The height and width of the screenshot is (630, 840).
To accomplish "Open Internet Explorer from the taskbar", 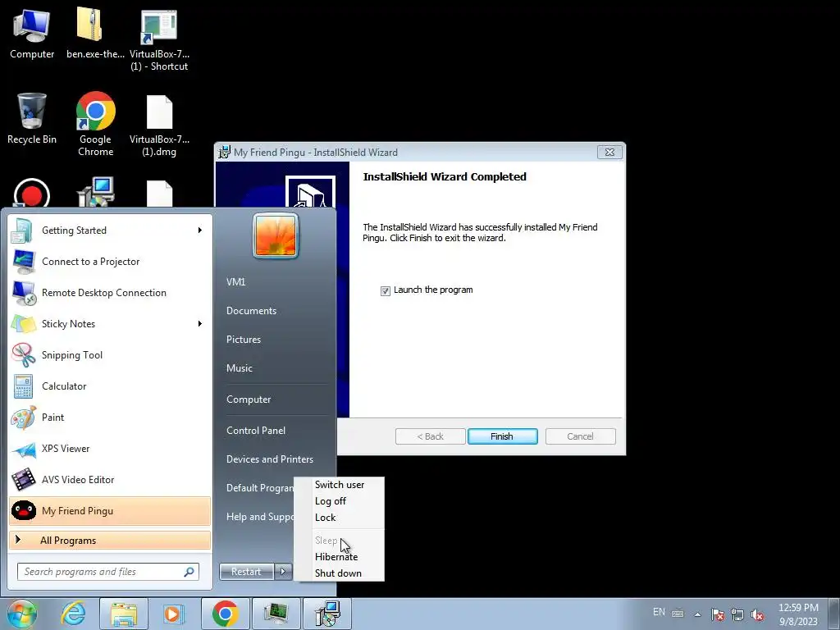I will pos(73,614).
